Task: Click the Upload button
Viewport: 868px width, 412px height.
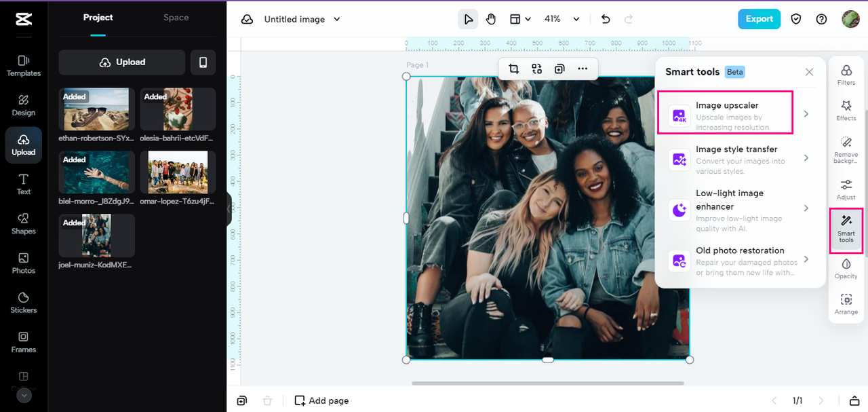Action: click(122, 62)
